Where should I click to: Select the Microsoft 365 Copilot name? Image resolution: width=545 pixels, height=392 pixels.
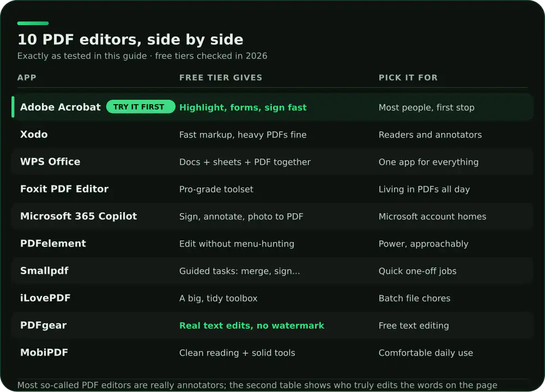point(78,216)
